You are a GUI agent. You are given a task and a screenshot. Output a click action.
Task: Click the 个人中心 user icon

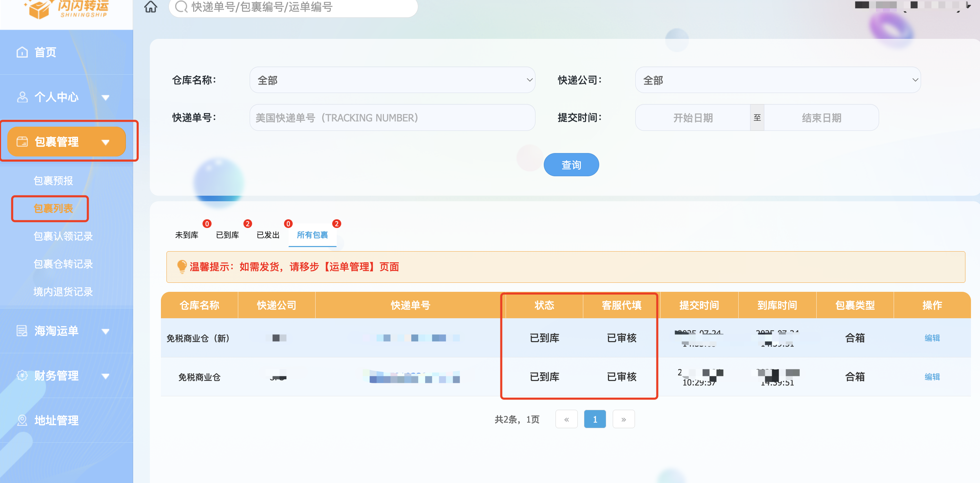[x=22, y=97]
